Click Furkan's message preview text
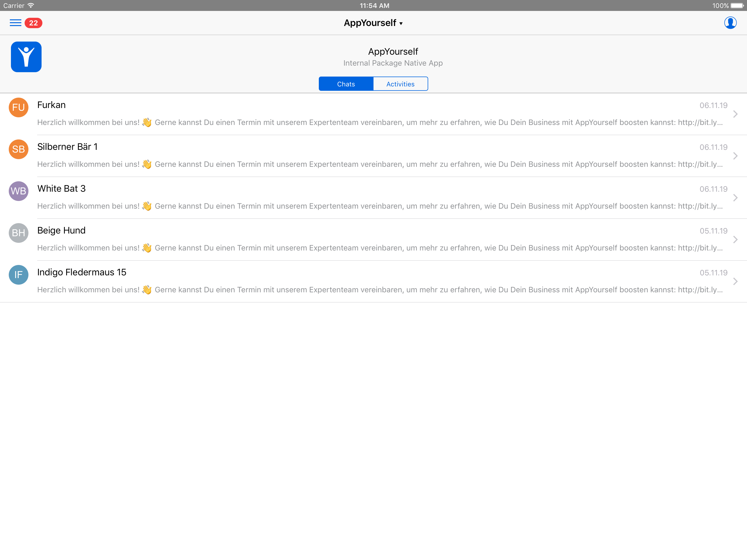The width and height of the screenshot is (747, 560). pyautogui.click(x=380, y=122)
